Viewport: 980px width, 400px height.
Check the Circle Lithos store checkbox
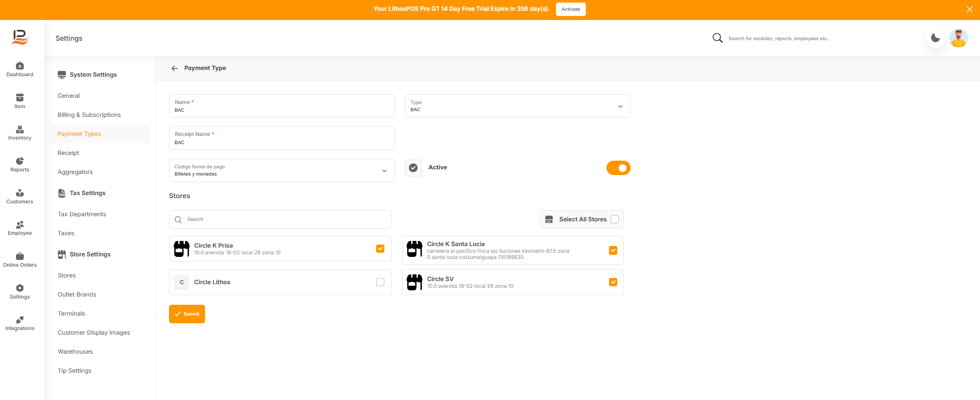coord(380,282)
